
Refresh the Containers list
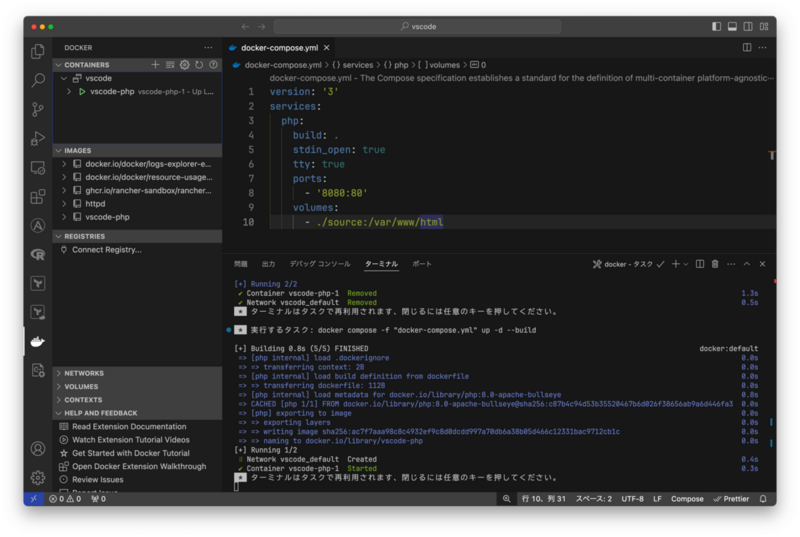tap(199, 65)
